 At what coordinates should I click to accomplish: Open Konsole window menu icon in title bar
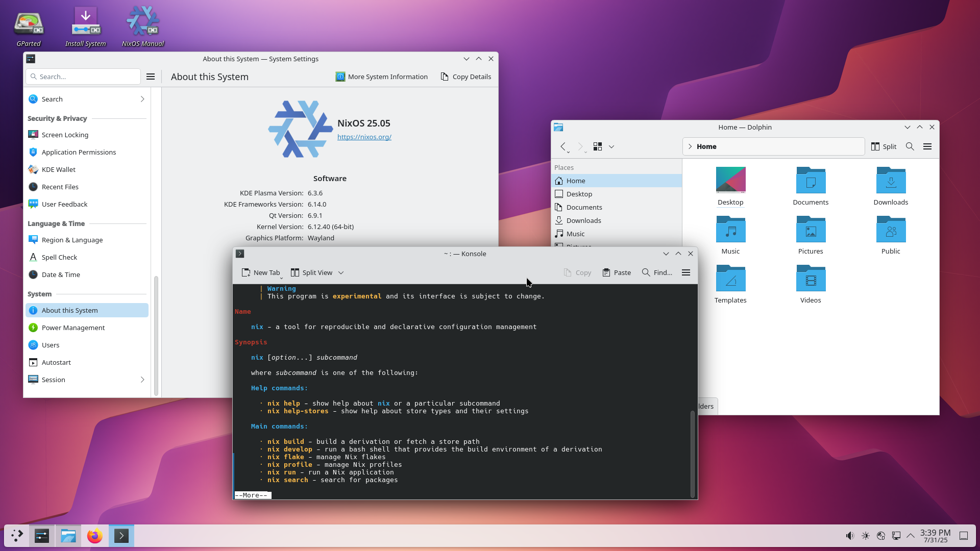point(240,254)
